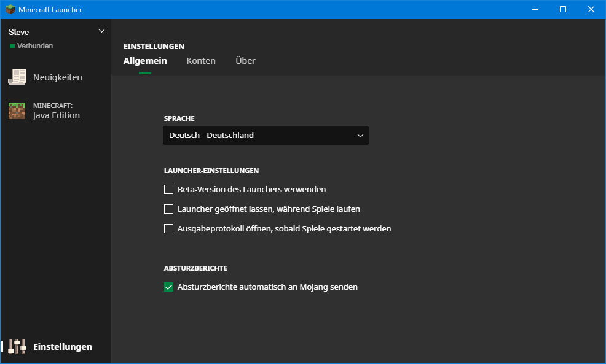
Task: Click the dropdown arrow of Deutsch - Deutschland
Action: pos(360,136)
